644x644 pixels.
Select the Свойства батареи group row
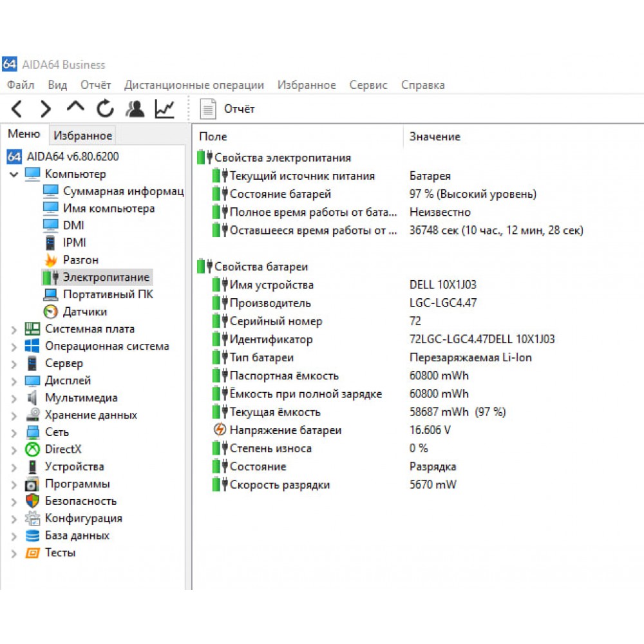pyautogui.click(x=252, y=267)
